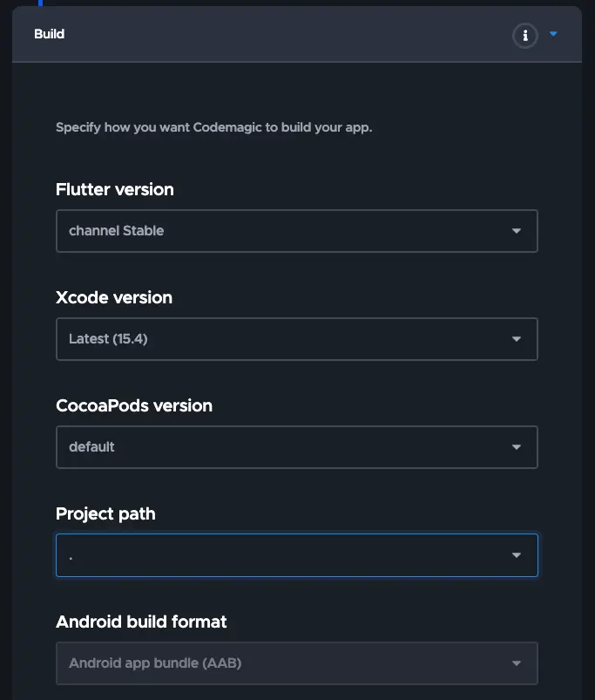Click the Xcode version dropdown arrow

coord(517,338)
